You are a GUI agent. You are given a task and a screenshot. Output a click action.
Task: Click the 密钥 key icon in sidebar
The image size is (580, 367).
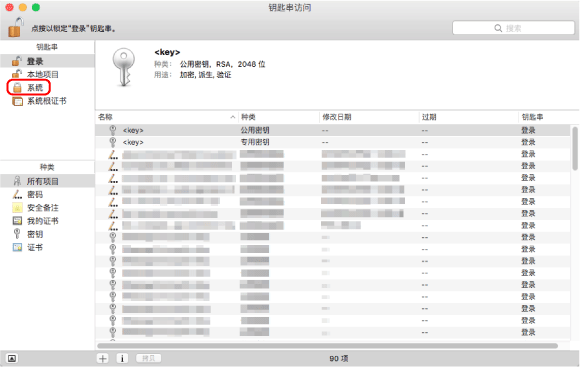[x=17, y=234]
